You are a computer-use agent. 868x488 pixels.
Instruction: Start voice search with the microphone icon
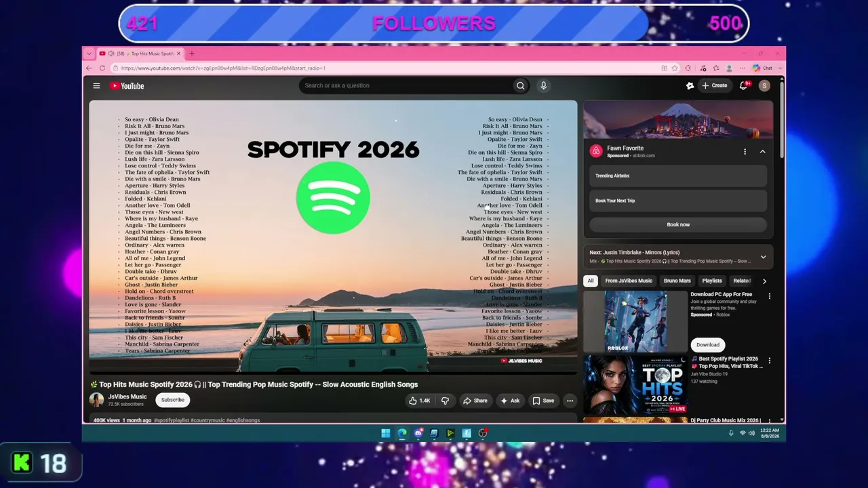(543, 85)
